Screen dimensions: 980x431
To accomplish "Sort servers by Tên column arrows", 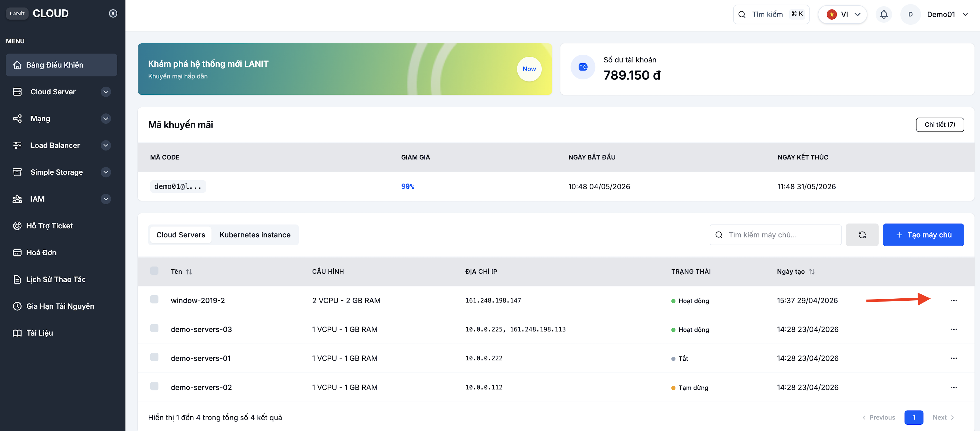I will 189,272.
